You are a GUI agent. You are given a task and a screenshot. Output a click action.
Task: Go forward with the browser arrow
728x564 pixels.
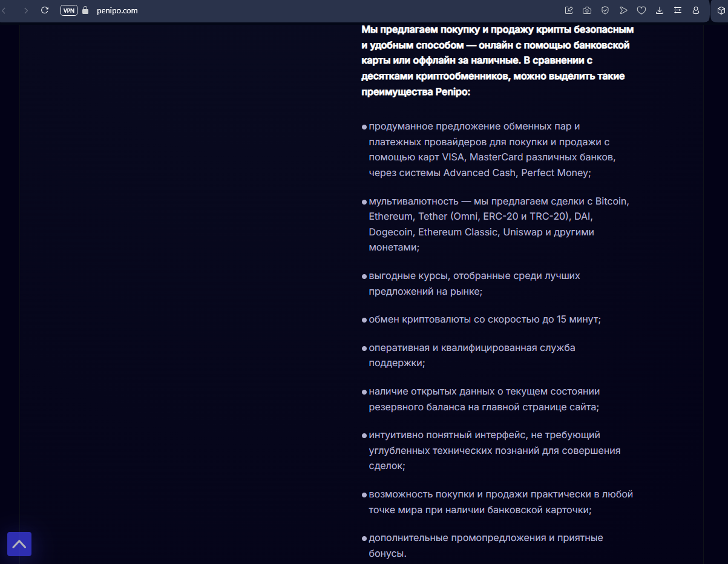[25, 10]
